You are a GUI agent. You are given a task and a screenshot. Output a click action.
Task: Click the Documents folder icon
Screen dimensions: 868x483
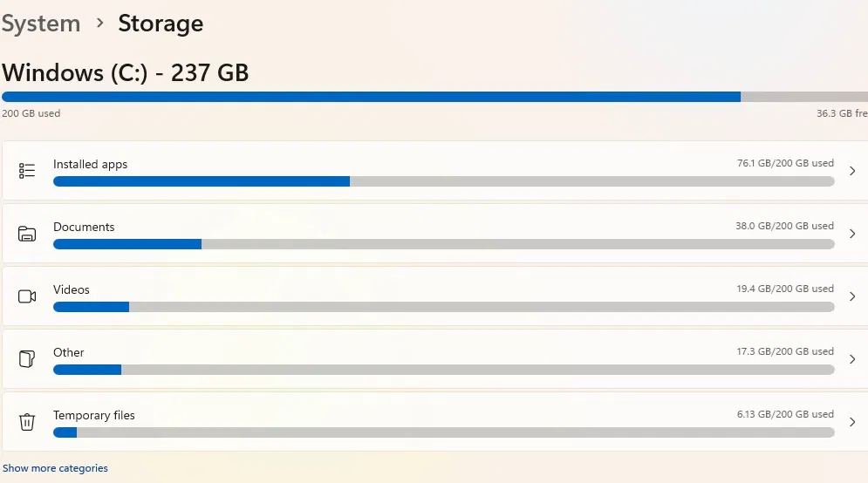pos(27,234)
